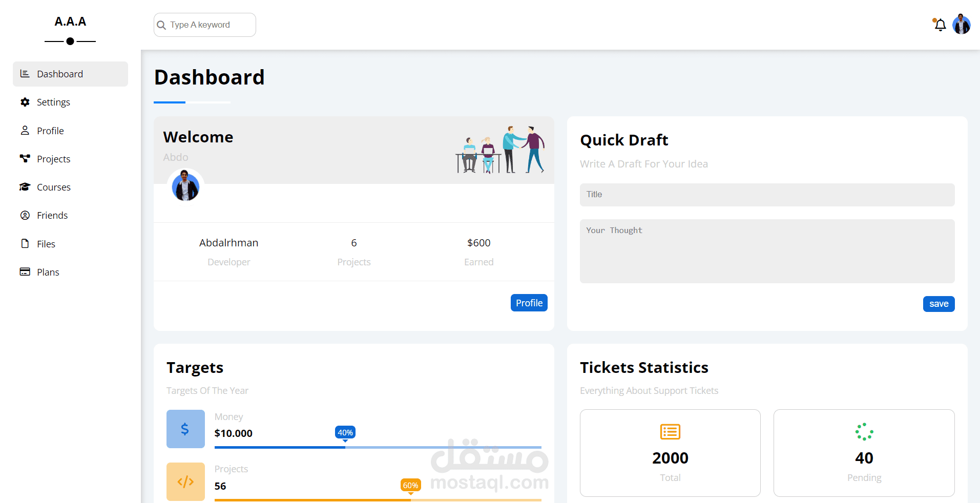This screenshot has width=980, height=503.
Task: Click the Targets heading
Action: tap(195, 368)
